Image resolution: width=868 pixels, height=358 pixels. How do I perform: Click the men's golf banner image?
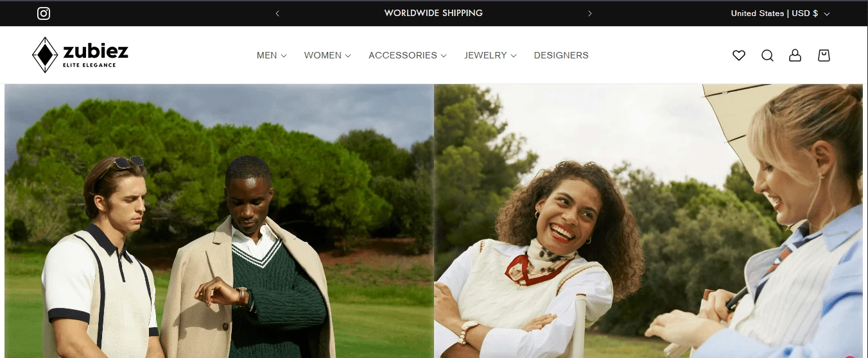coord(219,221)
